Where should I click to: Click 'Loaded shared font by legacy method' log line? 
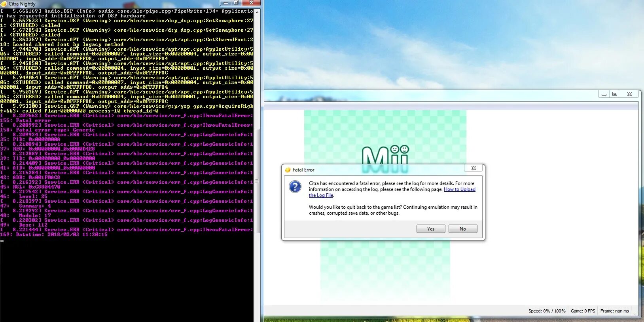(x=62, y=44)
